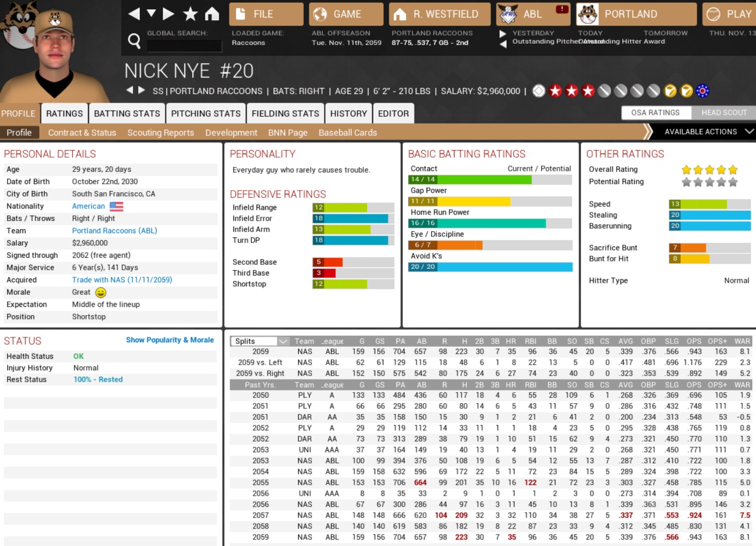
Task: Go back with the left arrow navigation icon
Action: [x=134, y=14]
